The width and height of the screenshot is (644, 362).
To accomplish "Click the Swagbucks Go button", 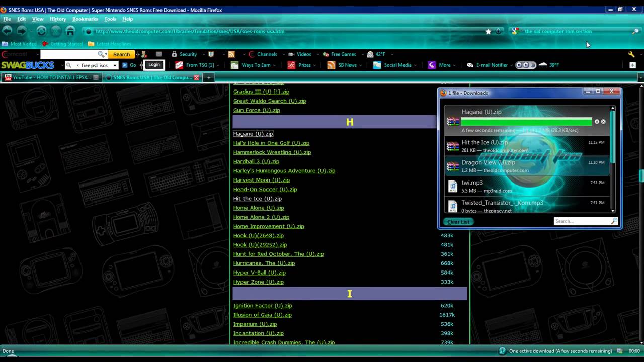I will tap(129, 65).
